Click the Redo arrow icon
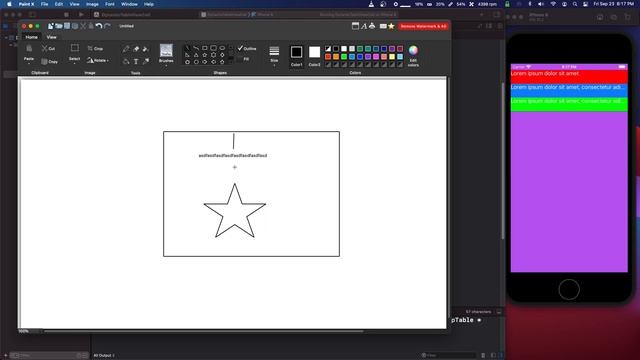The image size is (640, 360). pos(107,26)
